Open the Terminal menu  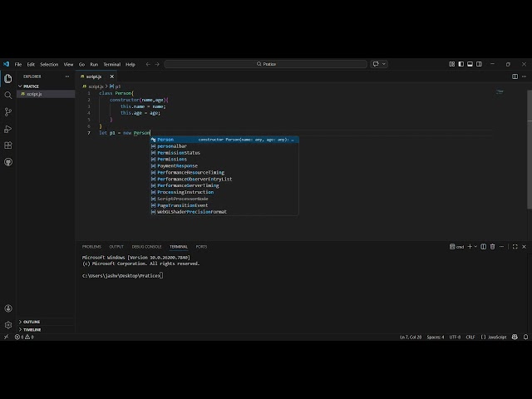112,64
